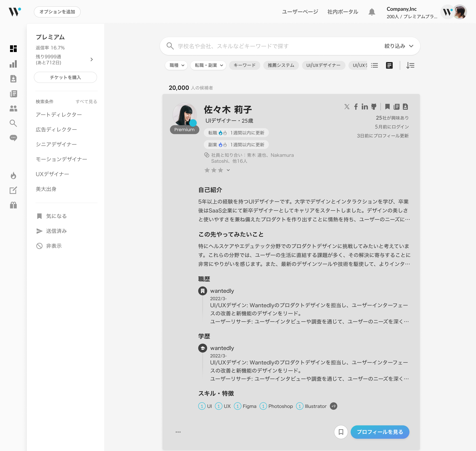Screen dimensions: 476x451
Task: Open 気になる bookmarked list
Action: pyautogui.click(x=51, y=216)
